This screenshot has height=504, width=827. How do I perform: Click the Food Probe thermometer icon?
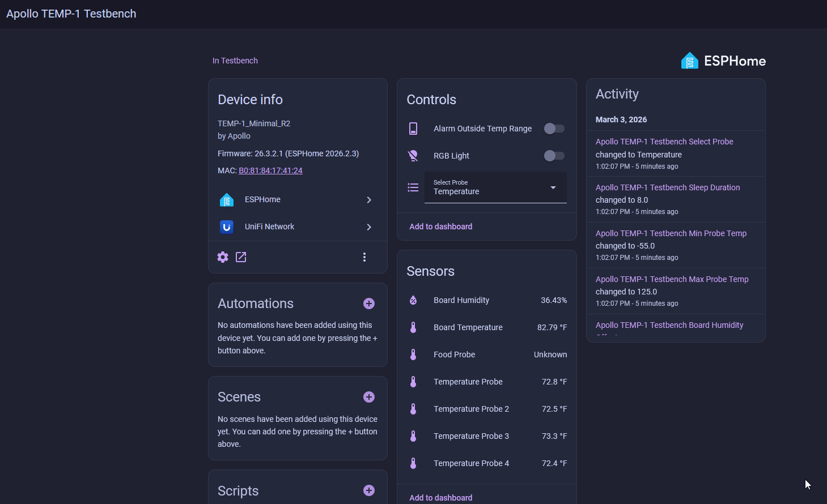click(x=413, y=354)
